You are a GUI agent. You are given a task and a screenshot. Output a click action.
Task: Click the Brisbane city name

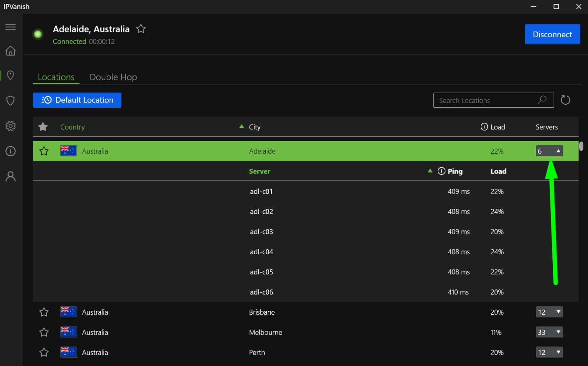tap(262, 312)
